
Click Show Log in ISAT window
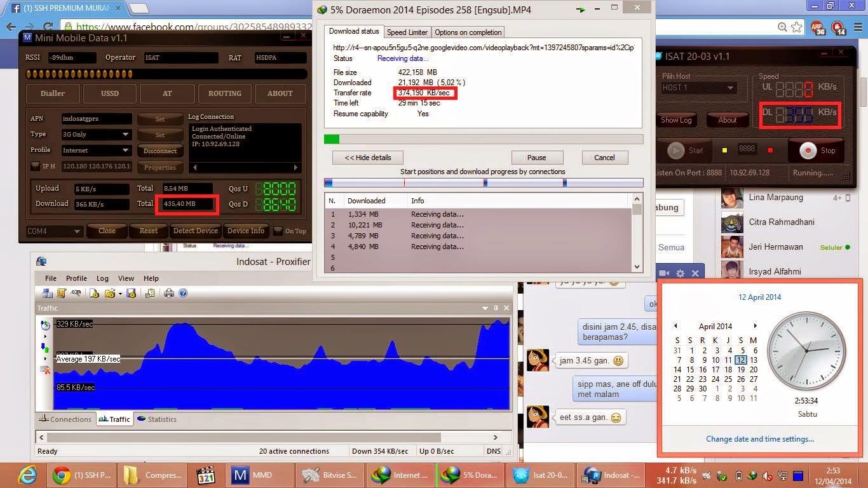(676, 120)
